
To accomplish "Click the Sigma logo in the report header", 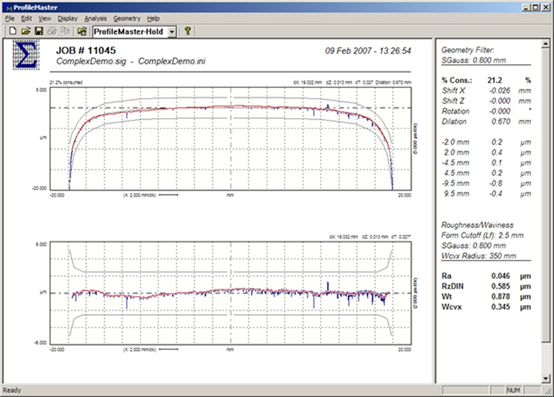I will pos(26,55).
